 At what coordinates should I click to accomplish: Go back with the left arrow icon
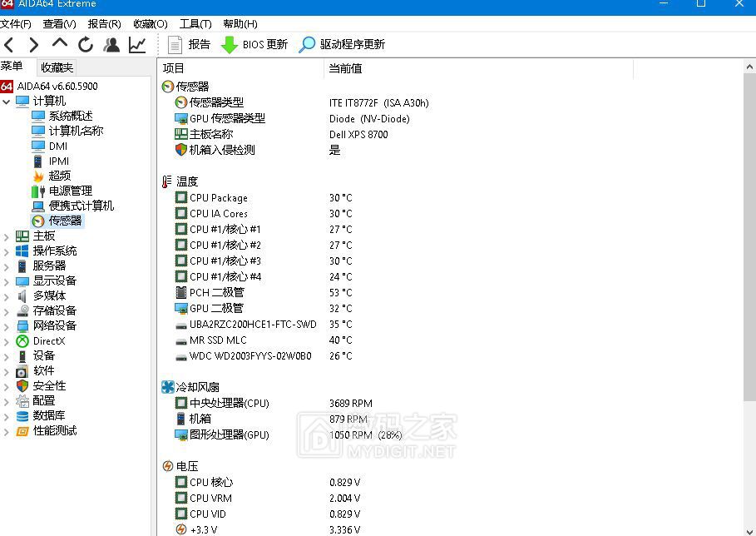[8, 45]
